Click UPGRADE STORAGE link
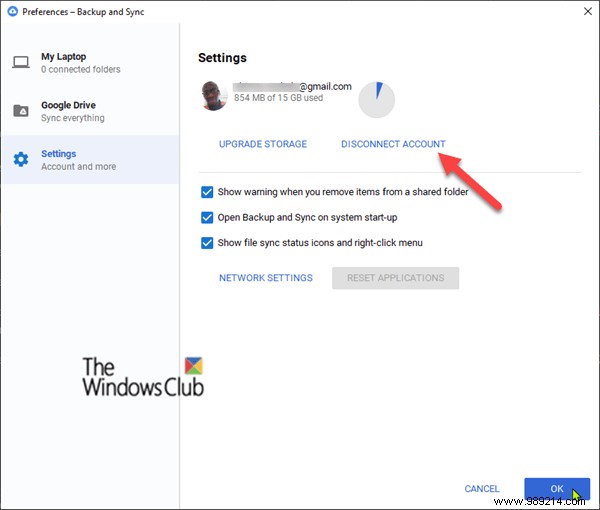 (263, 144)
